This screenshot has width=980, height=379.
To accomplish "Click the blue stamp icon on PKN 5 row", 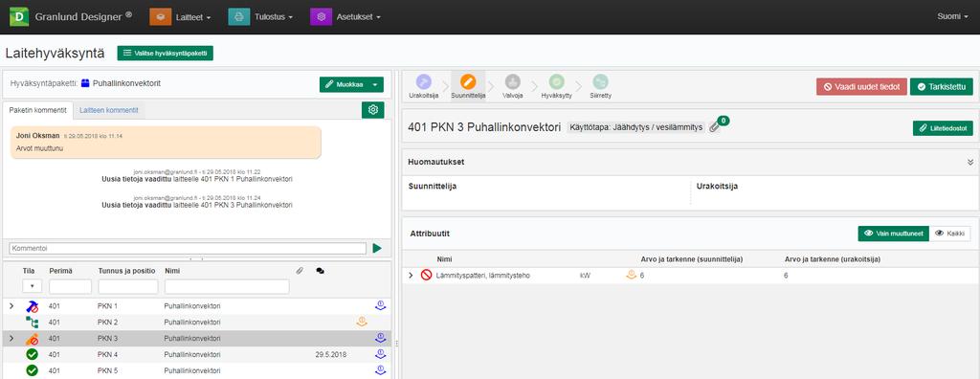I will click(x=380, y=370).
